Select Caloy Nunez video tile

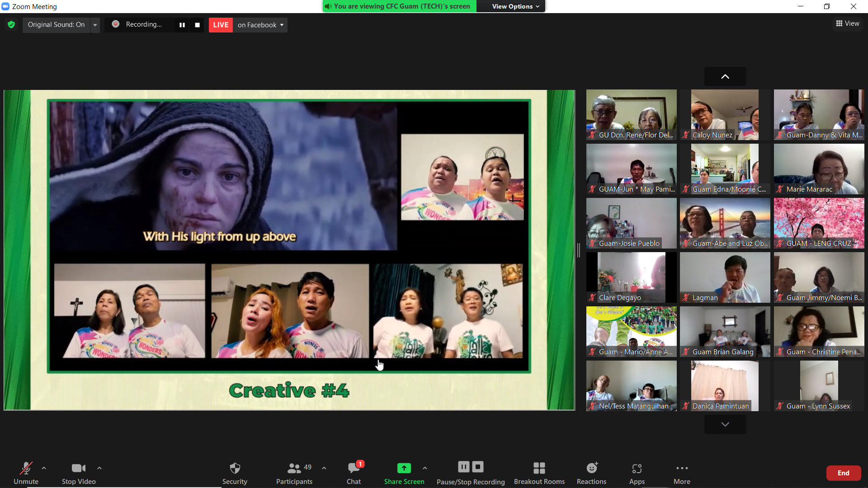[725, 115]
